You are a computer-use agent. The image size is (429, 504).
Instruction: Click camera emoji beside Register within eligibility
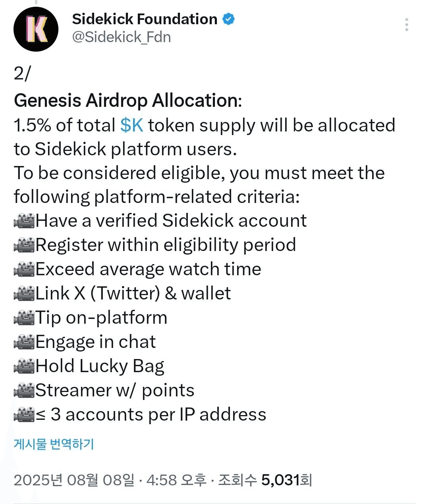point(25,245)
